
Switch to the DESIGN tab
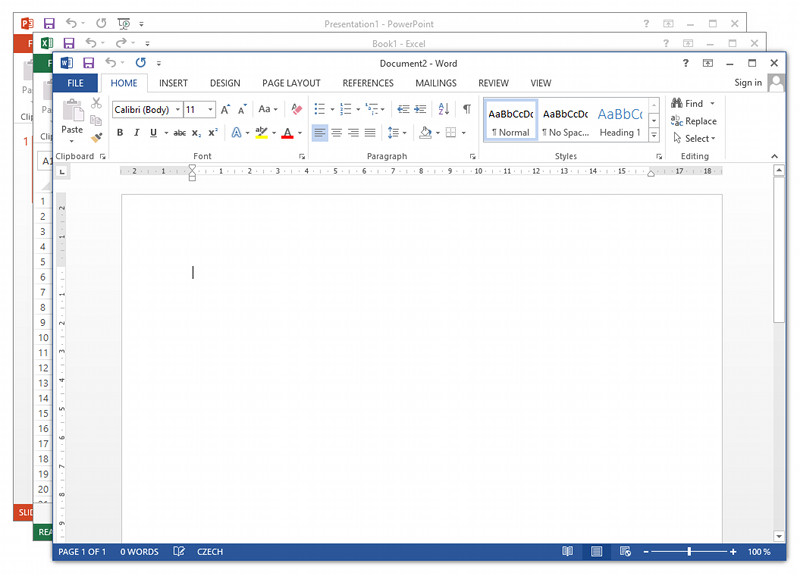(225, 83)
